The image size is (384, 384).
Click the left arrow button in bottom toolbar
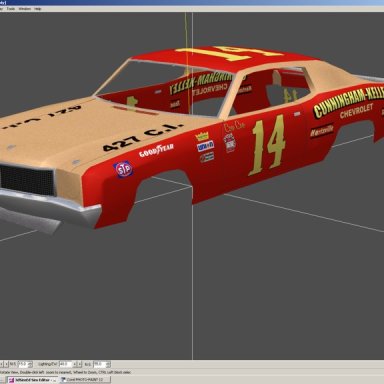click(x=1, y=364)
